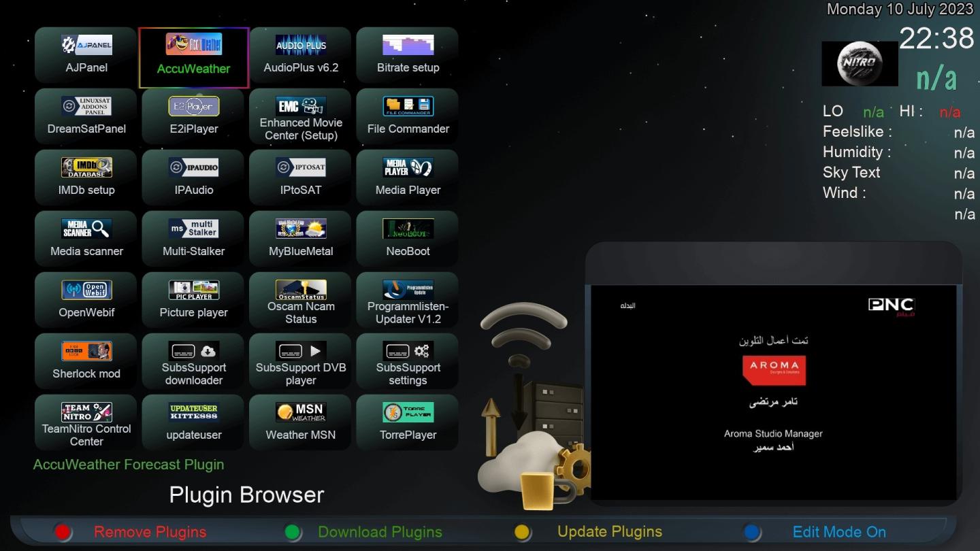This screenshot has width=980, height=551.
Task: Click the red circle indicator
Action: [63, 532]
